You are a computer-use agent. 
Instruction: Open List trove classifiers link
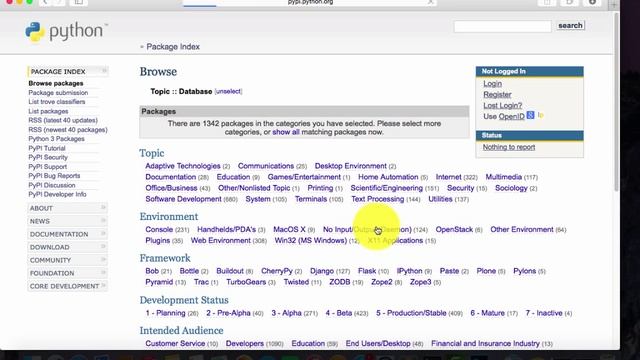(57, 102)
